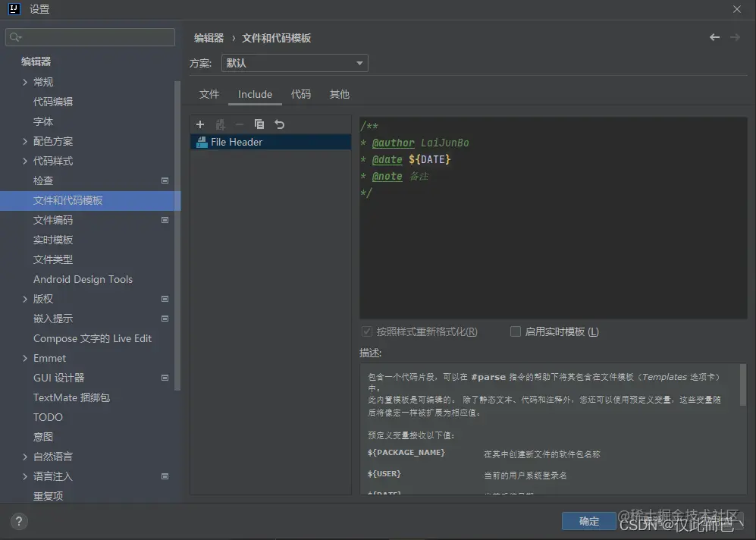Expand the 版权 tree node
The height and width of the screenshot is (540, 756).
click(25, 299)
